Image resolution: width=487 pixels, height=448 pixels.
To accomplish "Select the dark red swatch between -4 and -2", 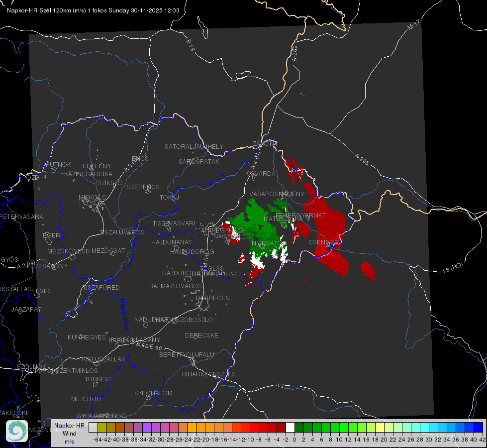I will click(282, 428).
